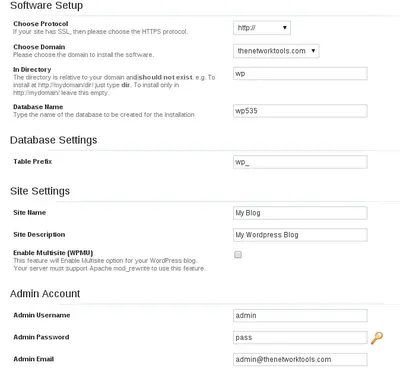This screenshot has width=400, height=372.
Task: Click the Admin Email label
Action: [x=33, y=359]
